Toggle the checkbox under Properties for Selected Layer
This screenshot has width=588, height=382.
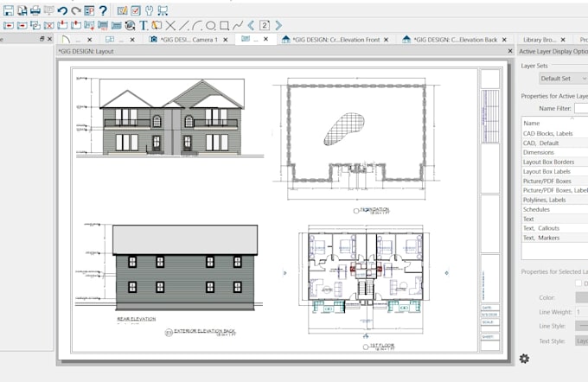[578, 283]
